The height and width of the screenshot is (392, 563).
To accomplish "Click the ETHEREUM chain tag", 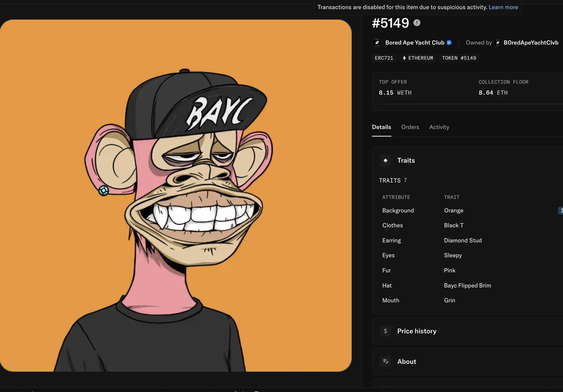I will click(418, 58).
